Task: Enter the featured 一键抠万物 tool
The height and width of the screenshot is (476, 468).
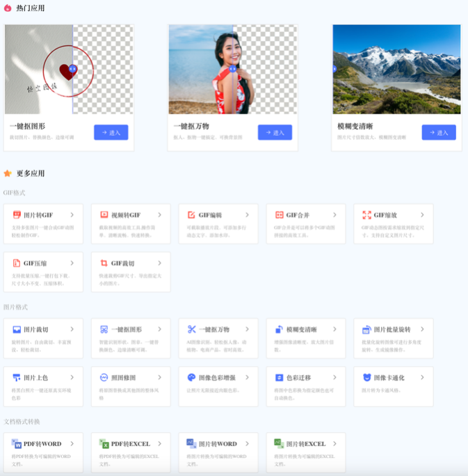Action: pyautogui.click(x=275, y=132)
